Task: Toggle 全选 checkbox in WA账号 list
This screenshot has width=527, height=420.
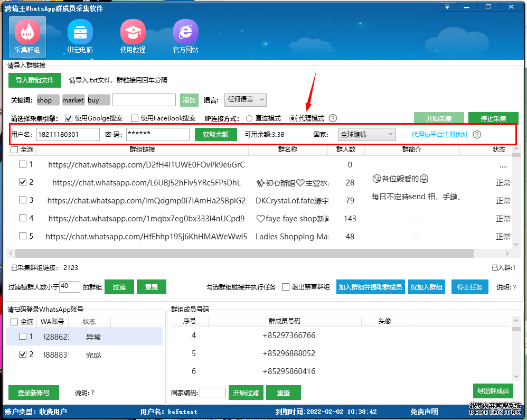Action: tap(14, 322)
